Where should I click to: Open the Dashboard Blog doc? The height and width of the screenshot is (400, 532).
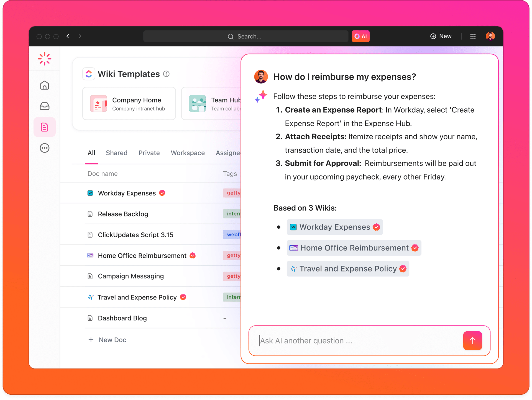[122, 318]
